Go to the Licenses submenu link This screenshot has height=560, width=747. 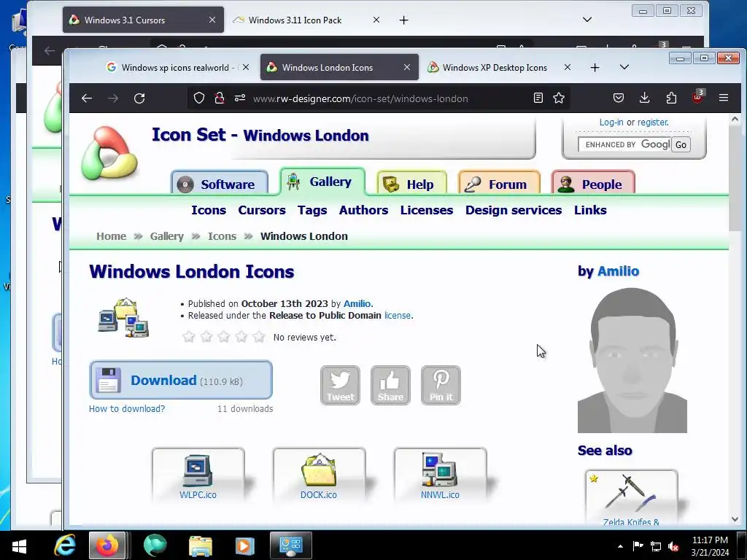click(426, 210)
